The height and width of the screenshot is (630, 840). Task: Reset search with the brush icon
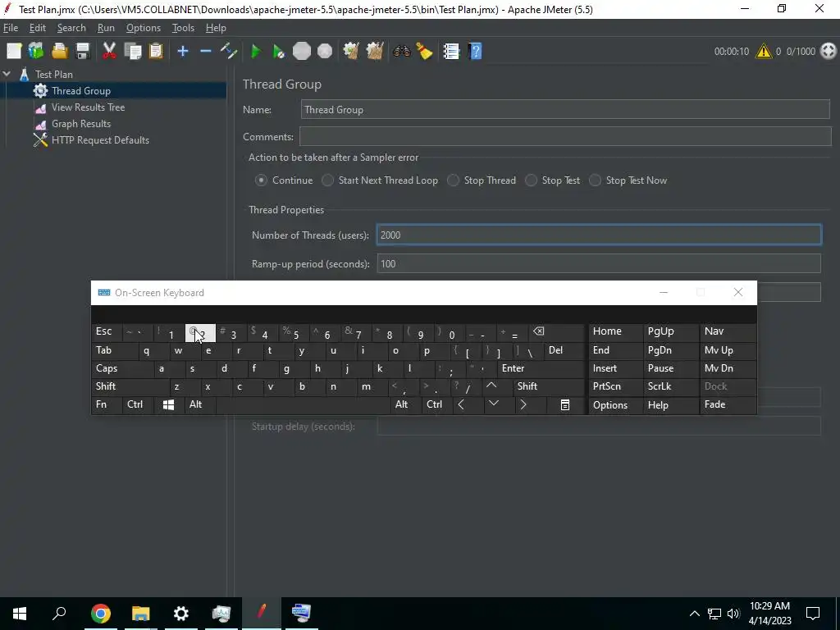424,52
